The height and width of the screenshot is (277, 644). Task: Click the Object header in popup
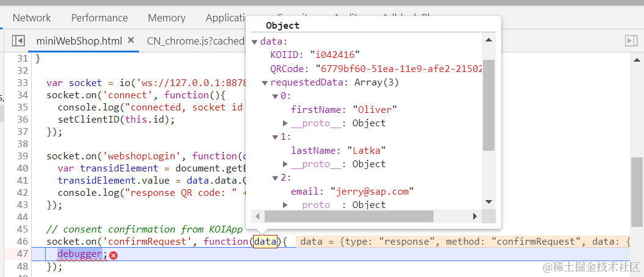pyautogui.click(x=282, y=26)
